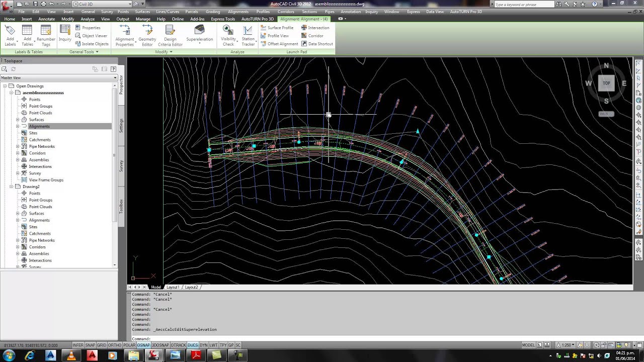Screen dimensions: 644x362
Task: Expand Pipe Networks under asembliss drawing
Action: point(18,146)
